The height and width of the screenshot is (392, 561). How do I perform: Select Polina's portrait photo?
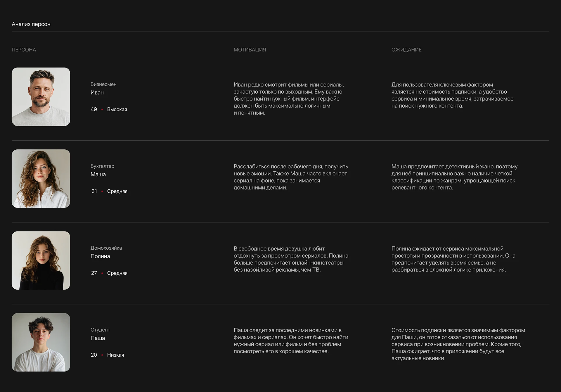point(41,260)
